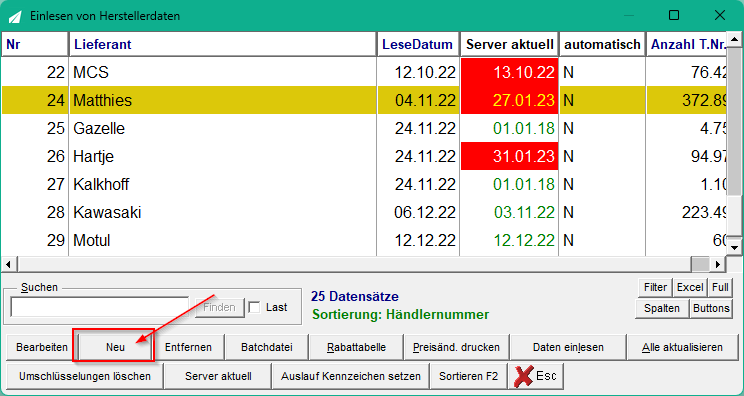Click the app icon in title bar
The width and height of the screenshot is (744, 396).
[16, 16]
